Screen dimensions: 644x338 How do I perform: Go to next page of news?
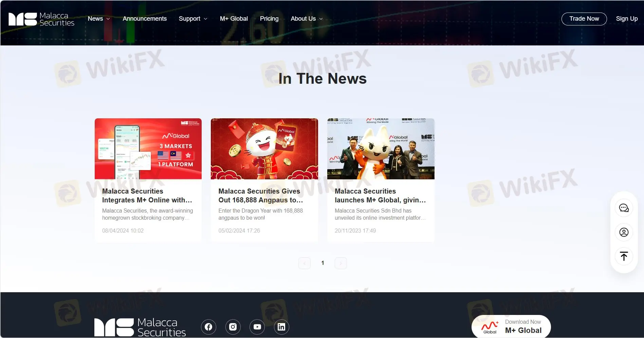pyautogui.click(x=341, y=263)
